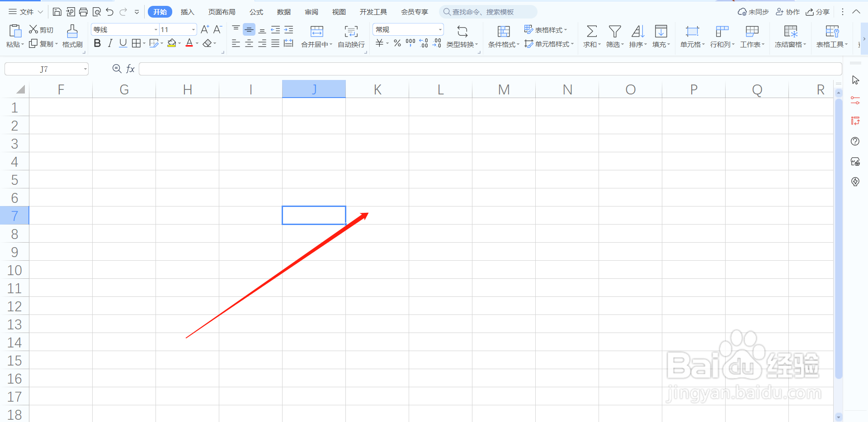Click the thousands separator icon
The image size is (868, 422).
[x=410, y=43]
